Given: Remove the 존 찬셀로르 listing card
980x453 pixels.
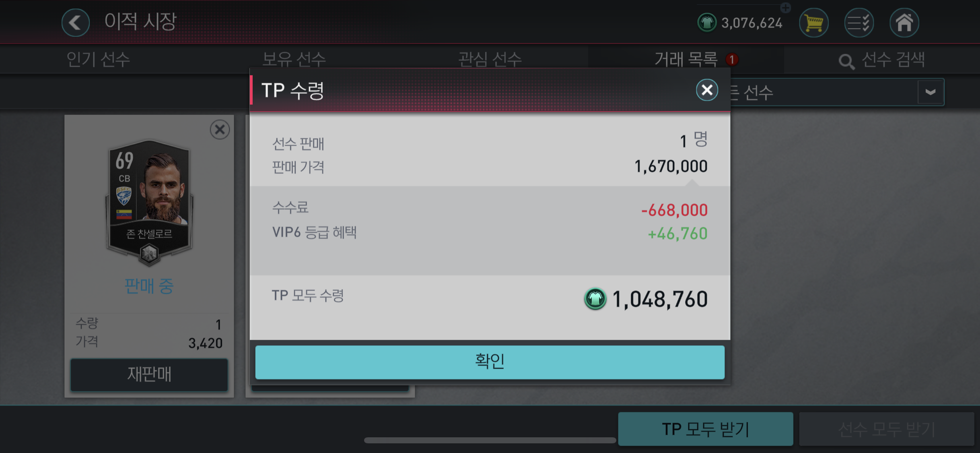Looking at the screenshot, I should (220, 130).
